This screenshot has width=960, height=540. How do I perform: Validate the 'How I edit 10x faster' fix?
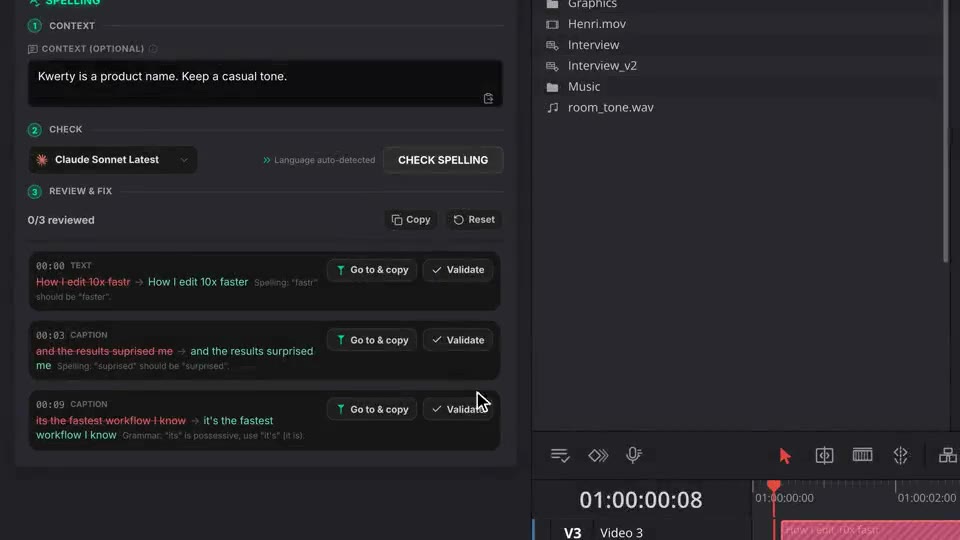click(x=458, y=270)
